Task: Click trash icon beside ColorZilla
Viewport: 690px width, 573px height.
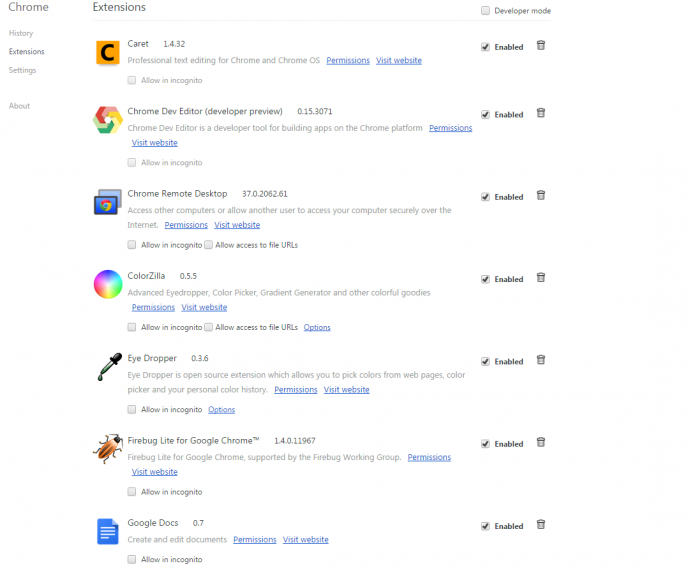Action: tap(541, 278)
